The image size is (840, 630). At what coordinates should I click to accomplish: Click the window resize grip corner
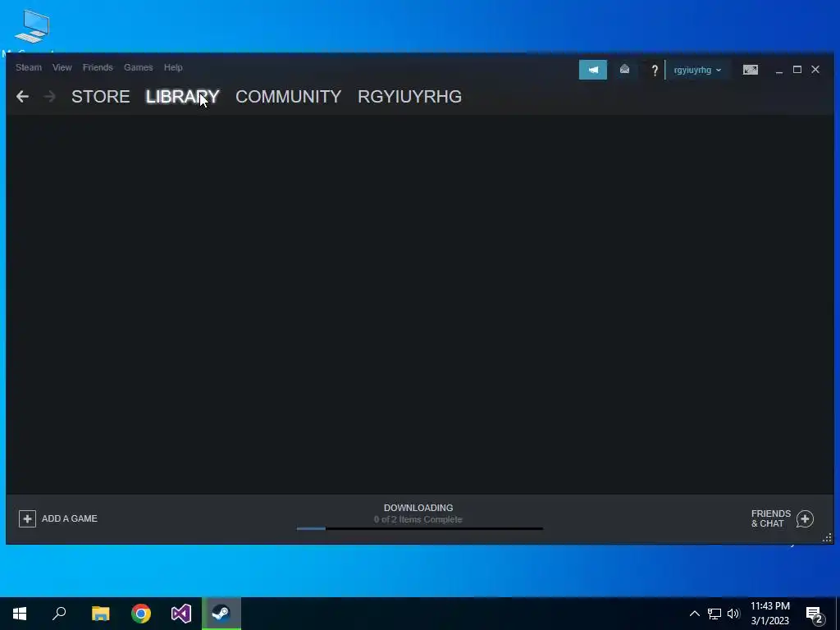coord(828,538)
